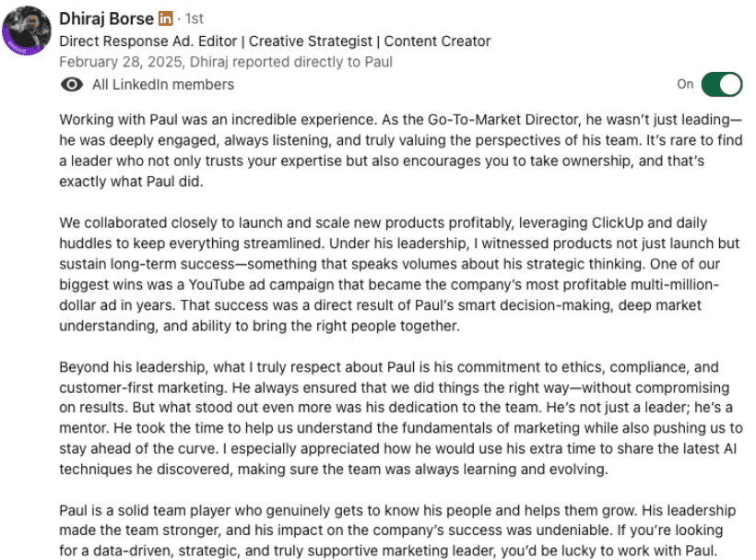Image resolution: width=756 pixels, height=560 pixels.
Task: Click the "On" label beside the switch
Action: click(685, 84)
